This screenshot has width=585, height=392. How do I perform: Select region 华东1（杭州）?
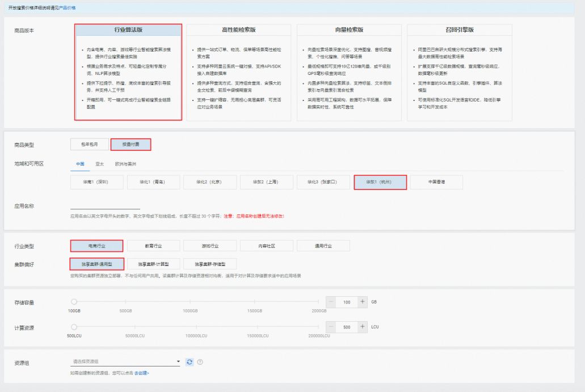(380, 183)
